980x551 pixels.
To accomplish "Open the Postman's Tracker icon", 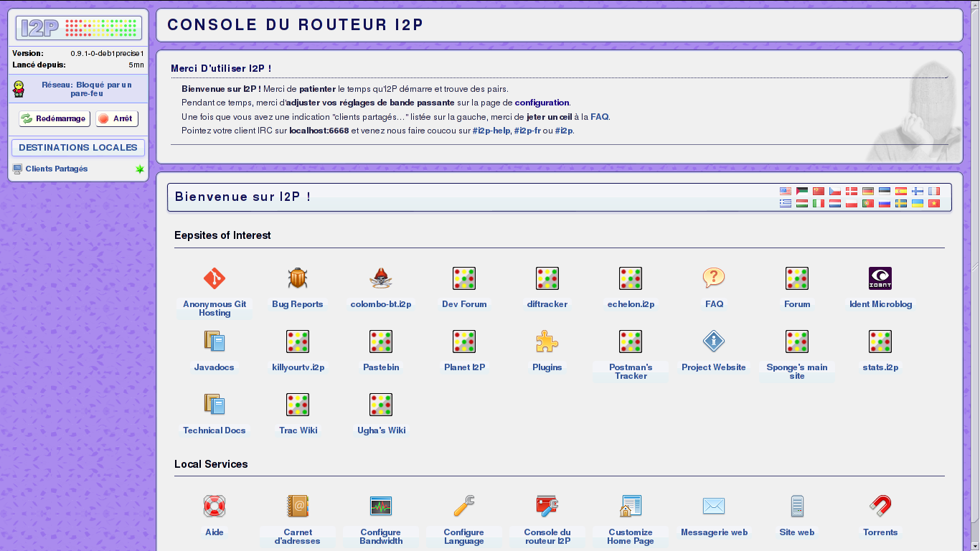I will (x=631, y=341).
